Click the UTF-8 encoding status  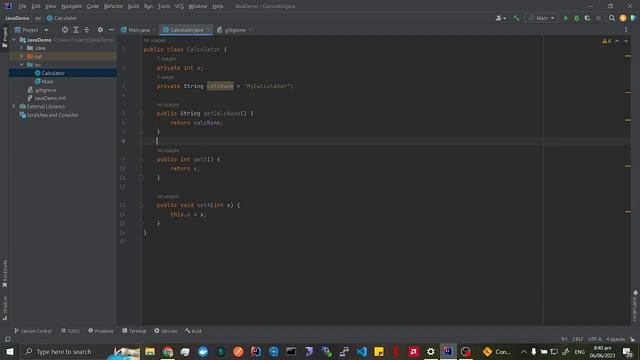594,339
